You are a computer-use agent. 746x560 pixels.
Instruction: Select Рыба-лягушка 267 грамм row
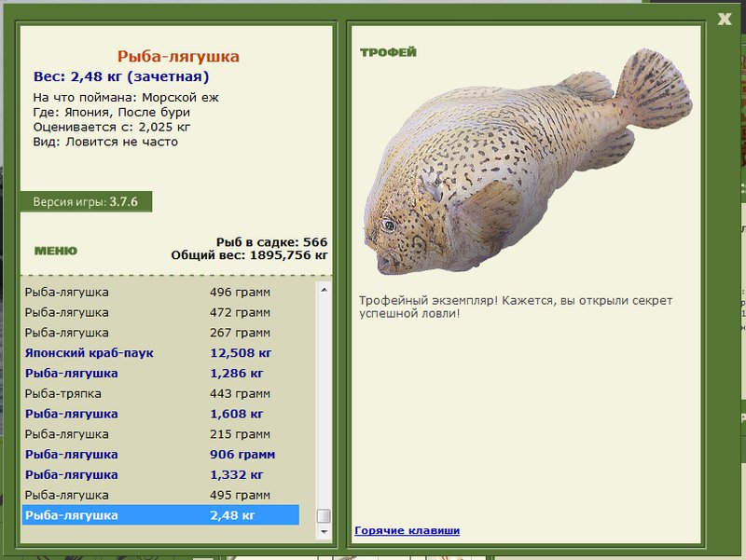point(160,333)
